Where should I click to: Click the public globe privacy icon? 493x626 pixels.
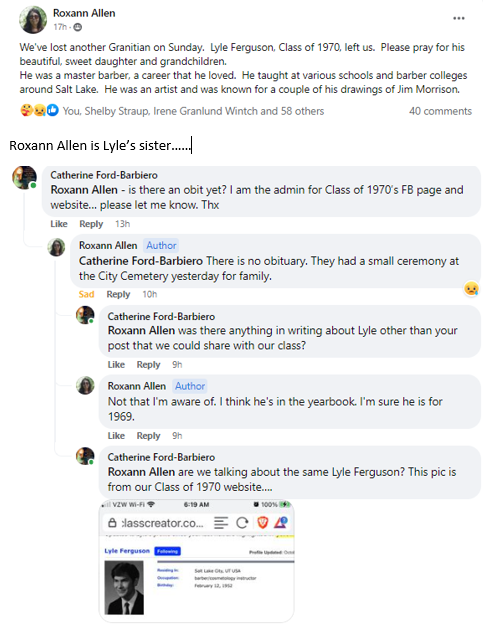[x=78, y=27]
